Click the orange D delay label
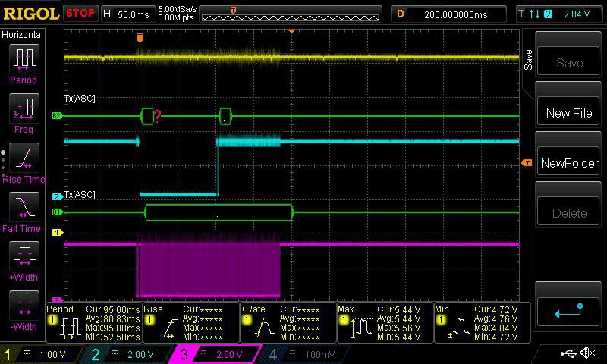Image resolution: width=607 pixels, height=364 pixels. click(401, 14)
